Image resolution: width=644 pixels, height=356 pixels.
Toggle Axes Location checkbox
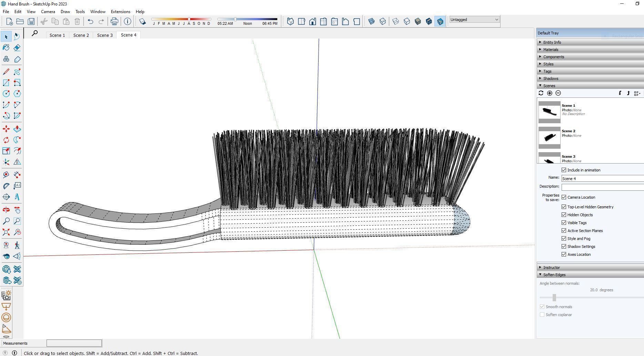click(564, 254)
